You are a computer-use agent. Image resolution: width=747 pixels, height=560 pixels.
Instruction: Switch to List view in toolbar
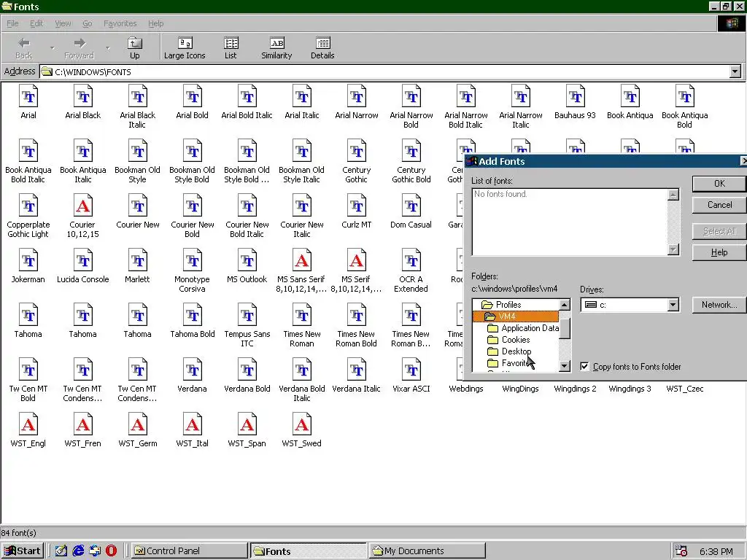231,48
